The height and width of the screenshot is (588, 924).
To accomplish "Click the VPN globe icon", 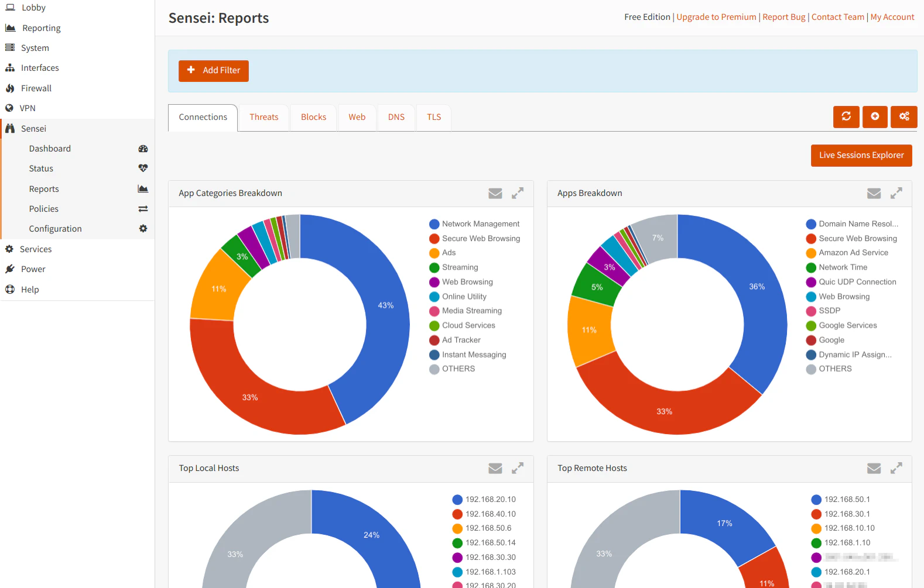I will (9, 108).
